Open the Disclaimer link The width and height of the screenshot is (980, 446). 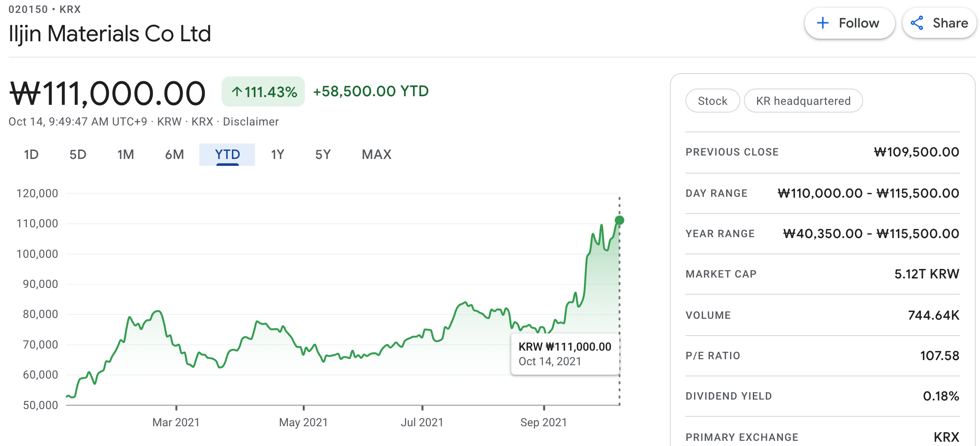(251, 122)
